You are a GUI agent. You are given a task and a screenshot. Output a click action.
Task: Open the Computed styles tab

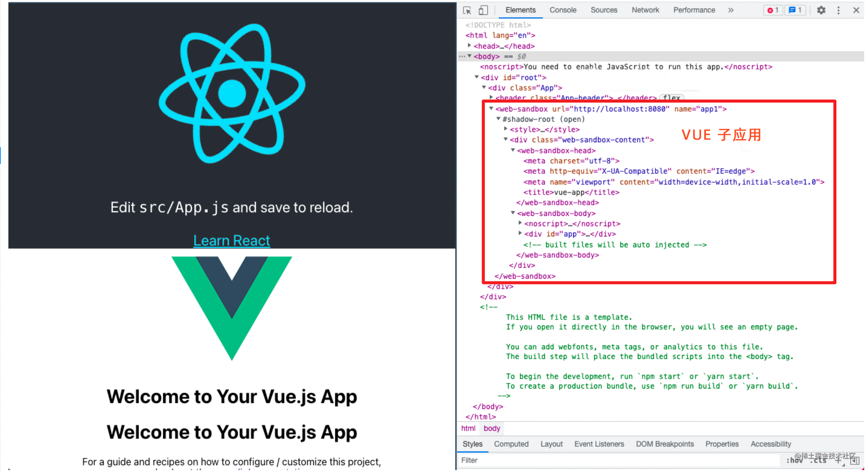pos(511,444)
